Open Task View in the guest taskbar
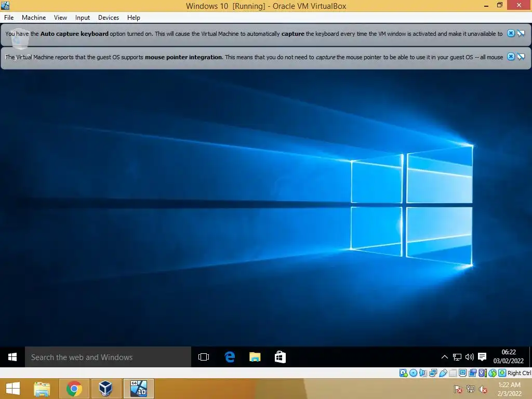 (x=204, y=357)
